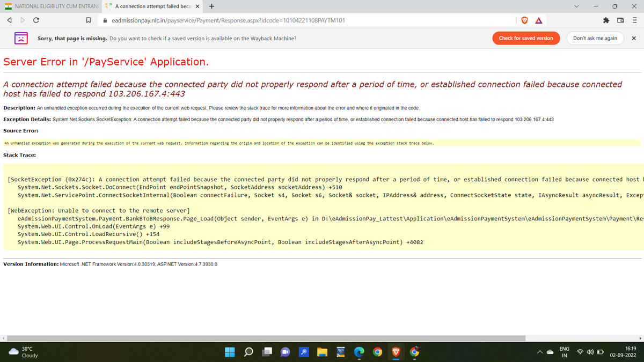This screenshot has width=644, height=362.
Task: Change the ENG IN input language
Action: [564, 352]
